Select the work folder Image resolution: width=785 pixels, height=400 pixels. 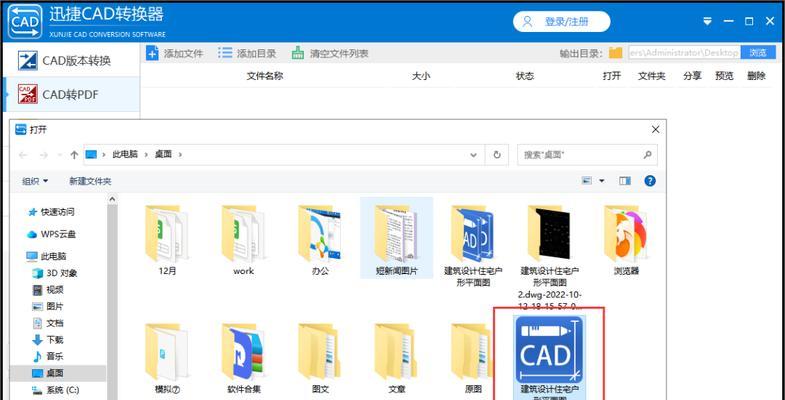click(243, 238)
